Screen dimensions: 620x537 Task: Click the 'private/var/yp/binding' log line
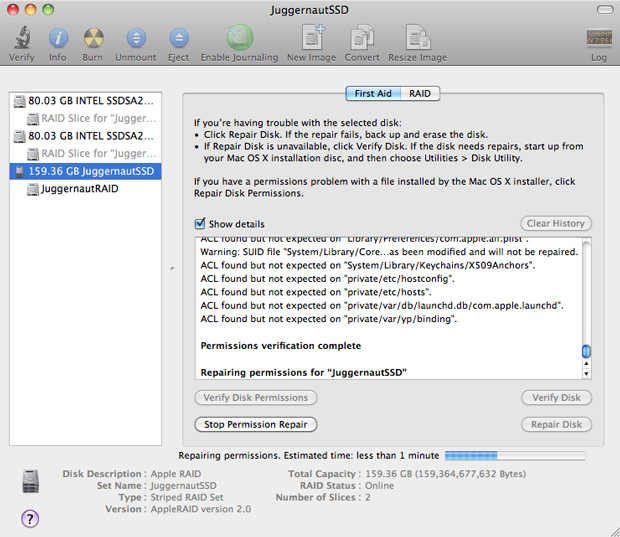point(329,319)
